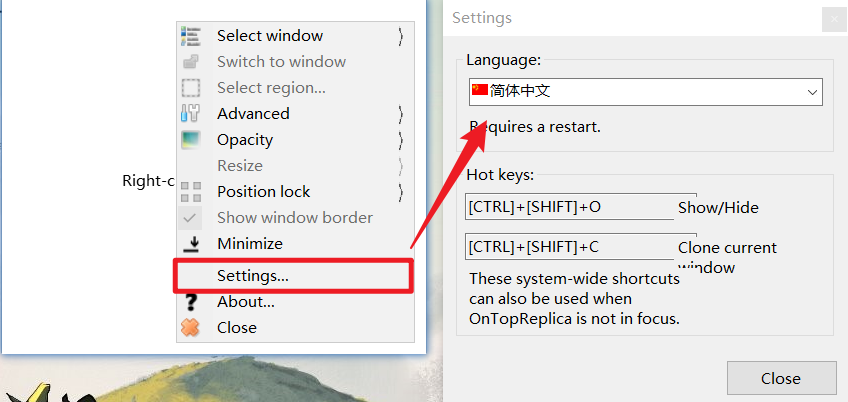The width and height of the screenshot is (848, 402).
Task: Click the dashed Select region icon
Action: click(x=190, y=88)
